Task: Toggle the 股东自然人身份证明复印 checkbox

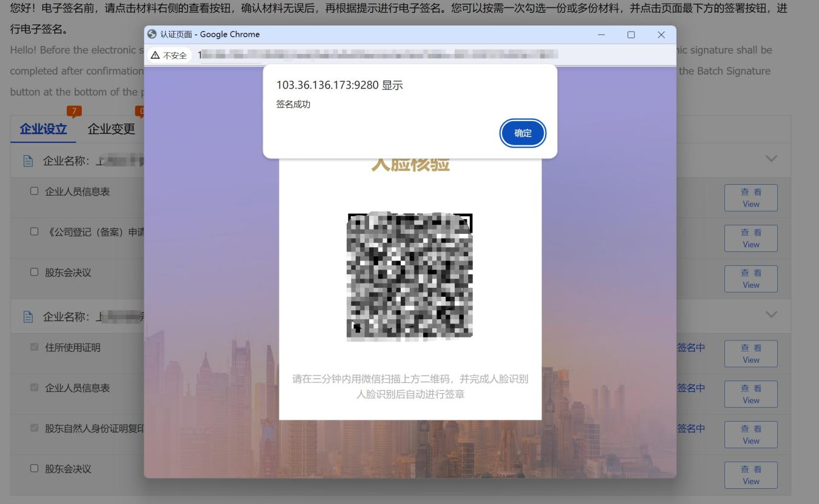Action: click(x=34, y=428)
